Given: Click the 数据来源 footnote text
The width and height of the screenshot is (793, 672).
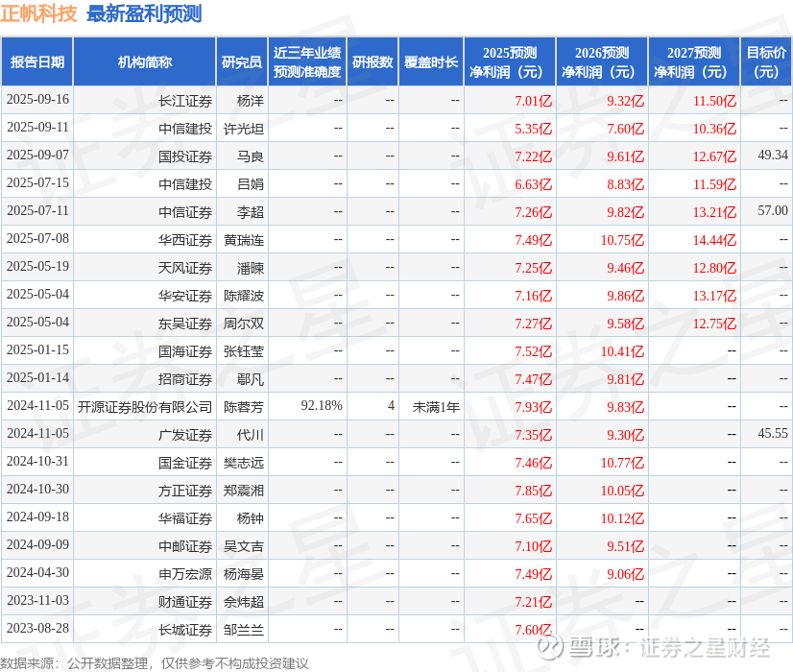Looking at the screenshot, I should pyautogui.click(x=155, y=663).
